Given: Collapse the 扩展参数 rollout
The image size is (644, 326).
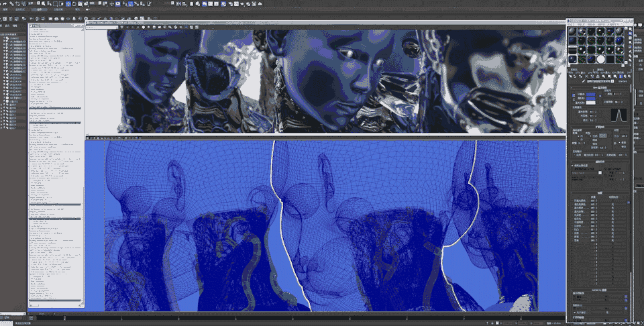Looking at the screenshot, I should 600,127.
